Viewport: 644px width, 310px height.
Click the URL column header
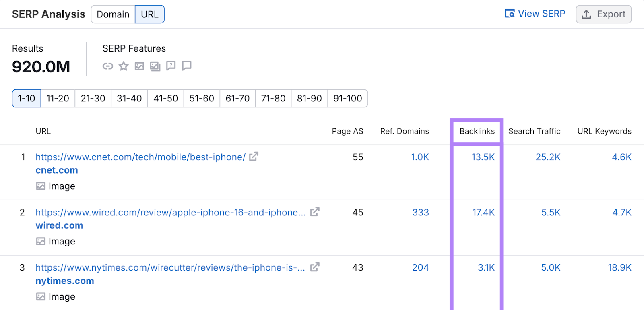43,131
